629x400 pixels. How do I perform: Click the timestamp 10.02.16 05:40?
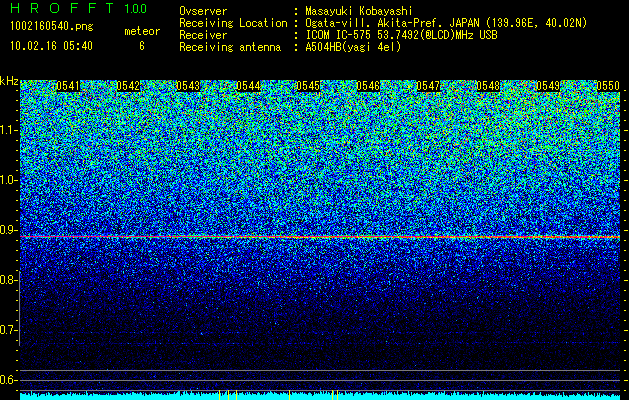point(51,46)
